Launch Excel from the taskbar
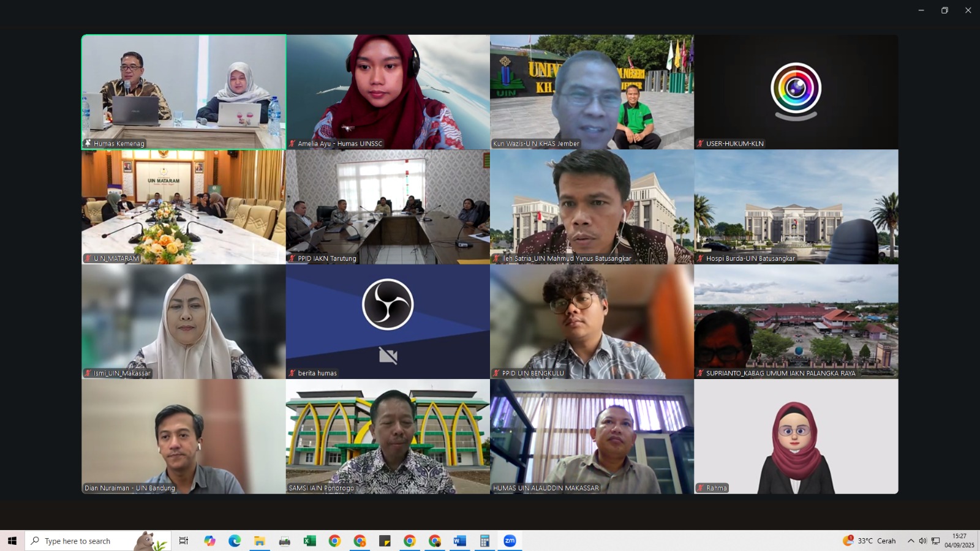 tap(309, 541)
